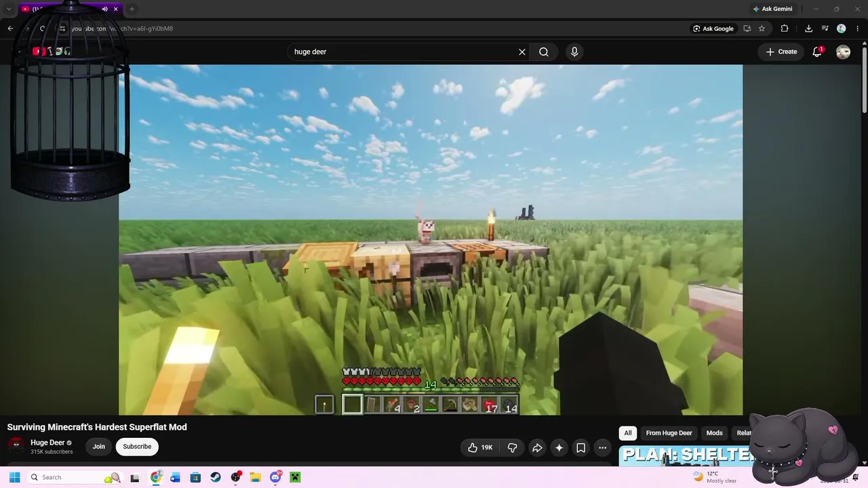Open the Windows Start menu
Image resolution: width=868 pixels, height=488 pixels.
[14, 477]
